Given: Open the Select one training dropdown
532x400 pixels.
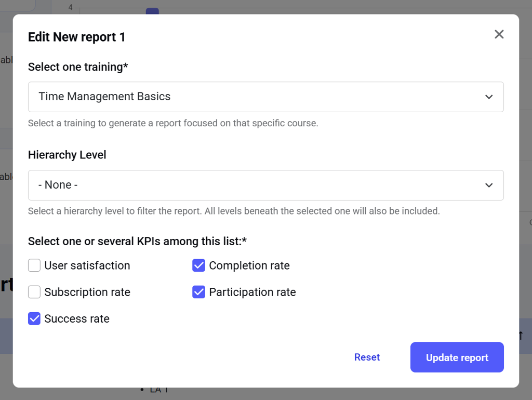Looking at the screenshot, I should pyautogui.click(x=265, y=97).
